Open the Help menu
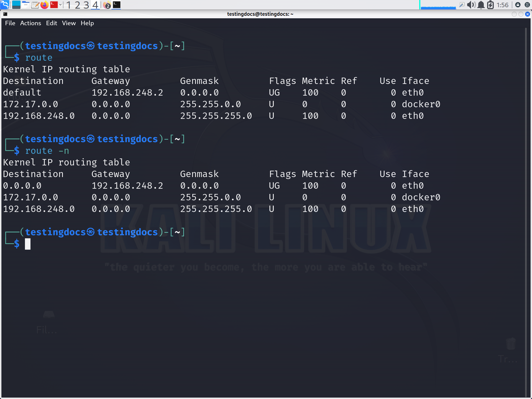Image resolution: width=532 pixels, height=399 pixels. [87, 23]
